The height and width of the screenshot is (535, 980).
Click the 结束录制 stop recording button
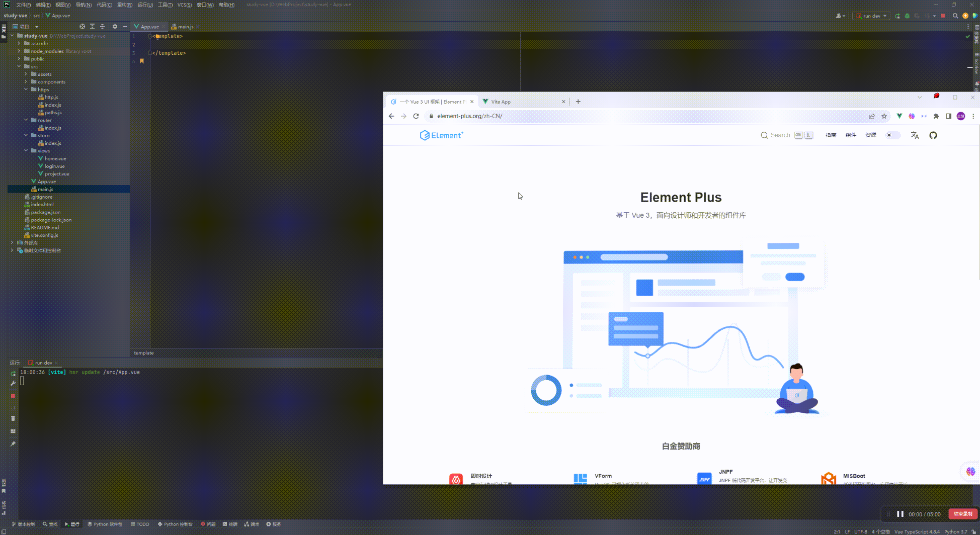(963, 514)
